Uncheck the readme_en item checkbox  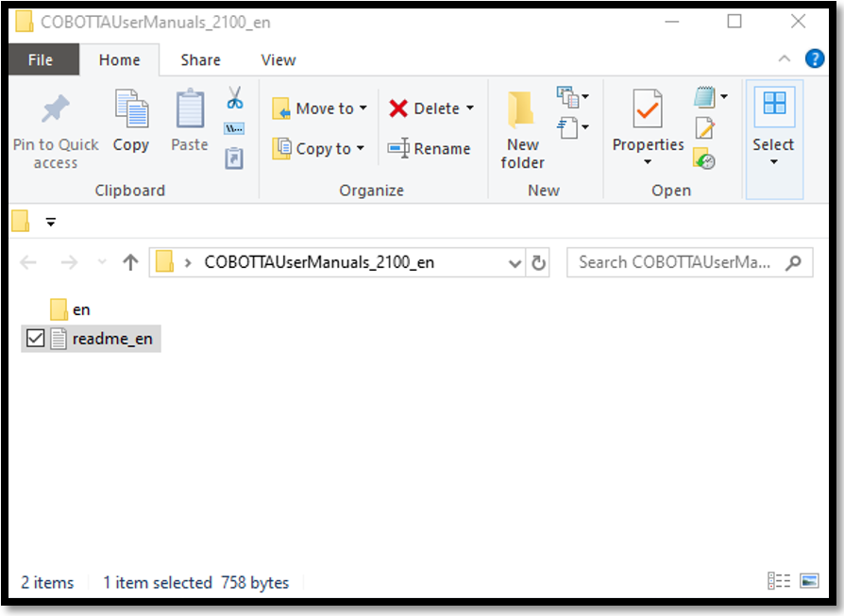(x=36, y=339)
